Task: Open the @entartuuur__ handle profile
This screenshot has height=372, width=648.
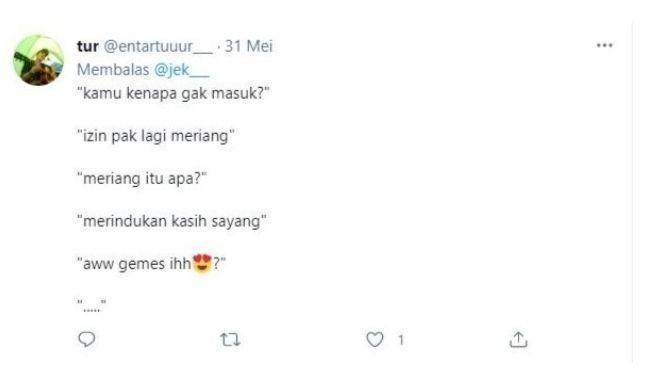Action: pos(157,46)
